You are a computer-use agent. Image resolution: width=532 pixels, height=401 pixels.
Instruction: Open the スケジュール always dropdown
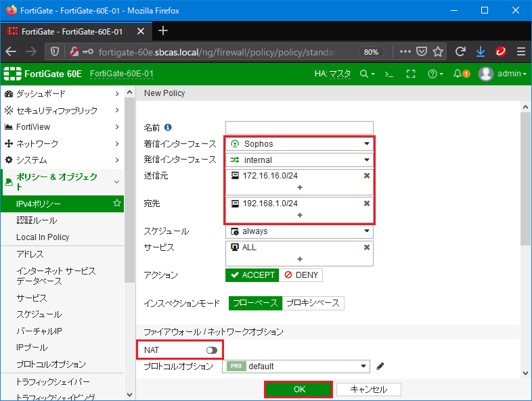(x=299, y=231)
